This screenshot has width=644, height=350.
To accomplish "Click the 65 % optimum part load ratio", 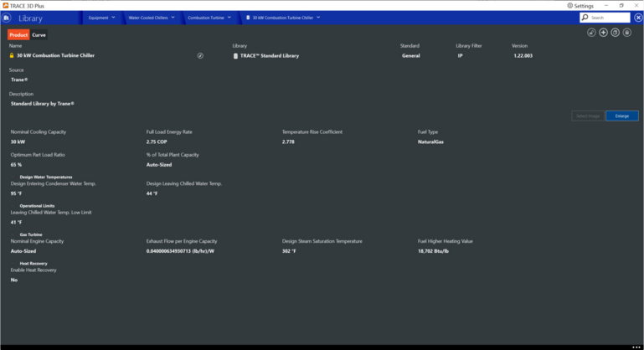I will 16,165.
